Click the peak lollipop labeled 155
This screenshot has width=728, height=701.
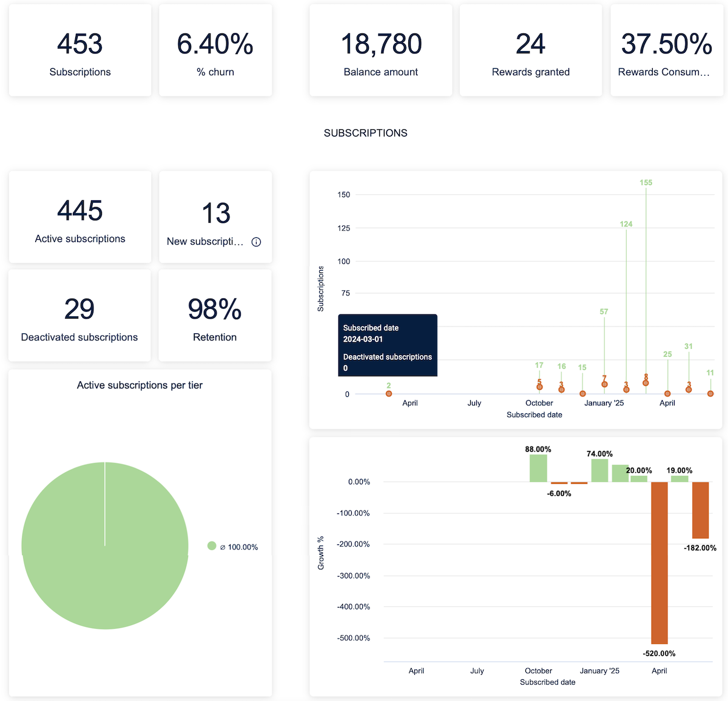click(x=646, y=285)
